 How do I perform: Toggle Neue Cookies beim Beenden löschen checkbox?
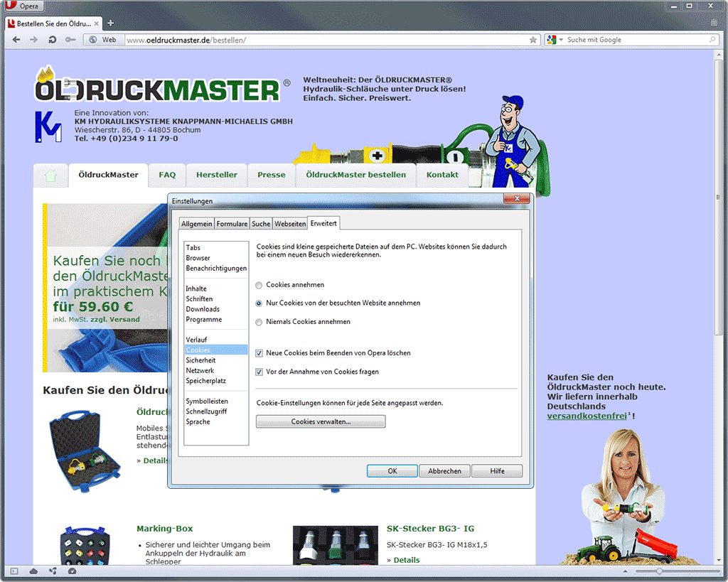[x=259, y=353]
